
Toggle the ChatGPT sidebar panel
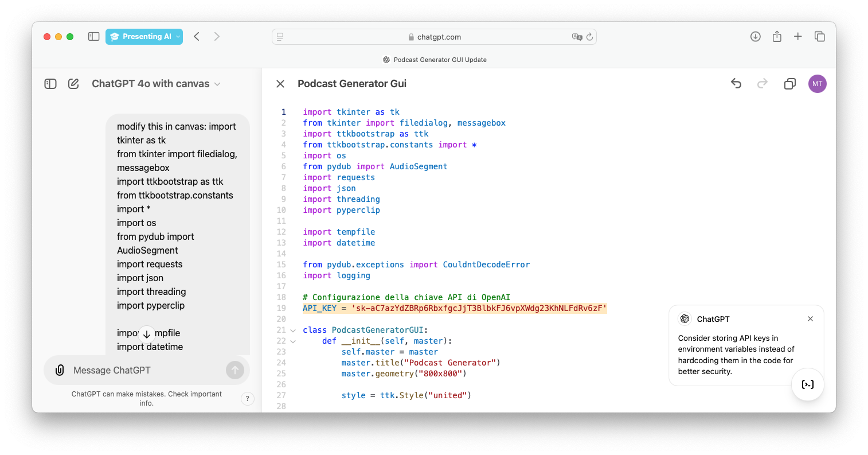tap(50, 84)
